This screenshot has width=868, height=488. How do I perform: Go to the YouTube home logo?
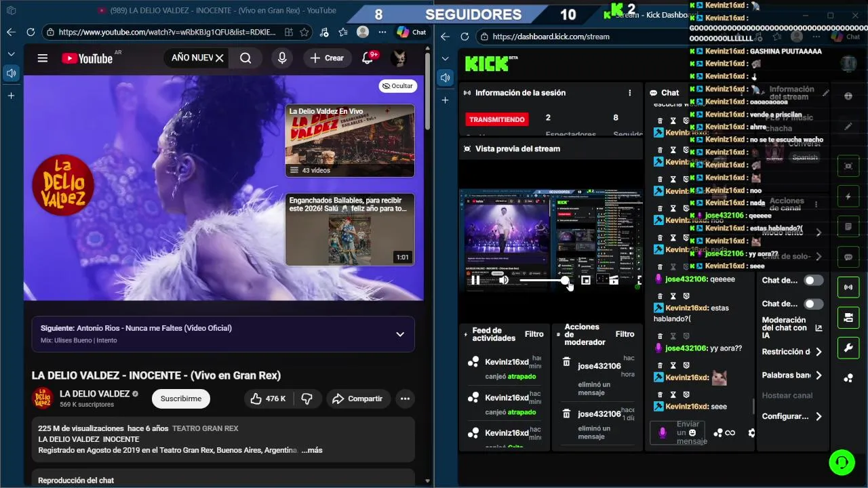pyautogui.click(x=87, y=58)
